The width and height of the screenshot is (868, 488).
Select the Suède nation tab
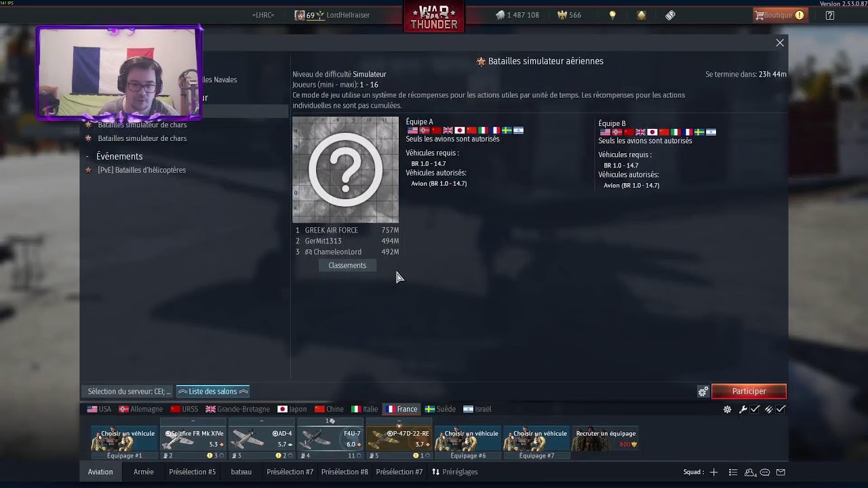point(440,409)
